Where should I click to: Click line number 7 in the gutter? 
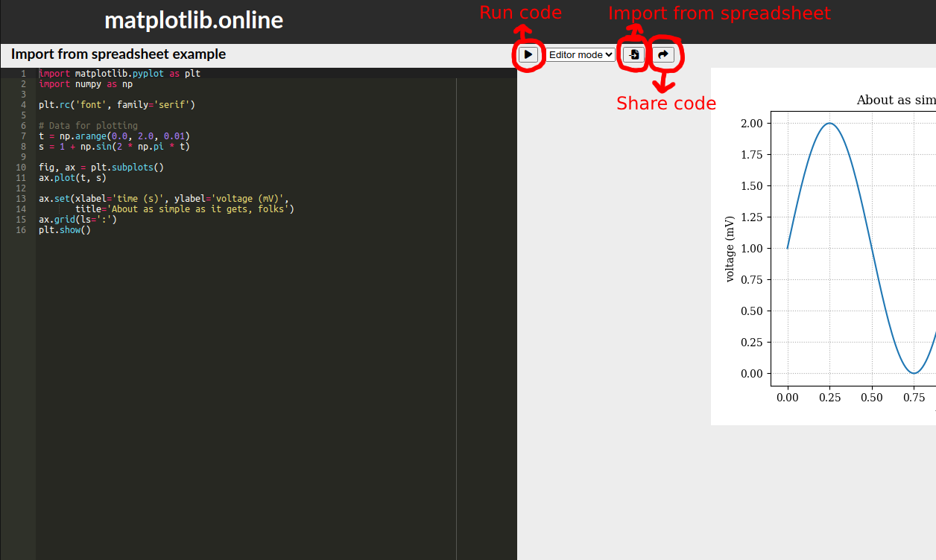(x=23, y=136)
